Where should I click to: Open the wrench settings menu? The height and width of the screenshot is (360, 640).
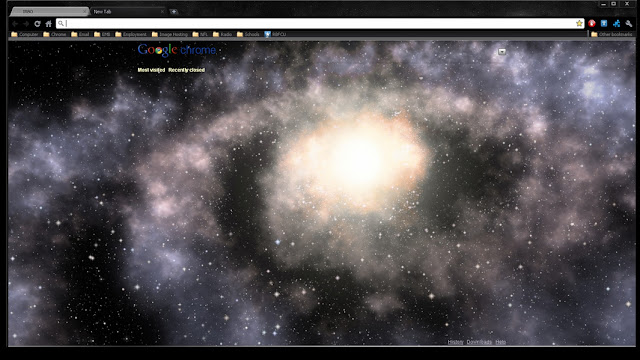tap(629, 23)
